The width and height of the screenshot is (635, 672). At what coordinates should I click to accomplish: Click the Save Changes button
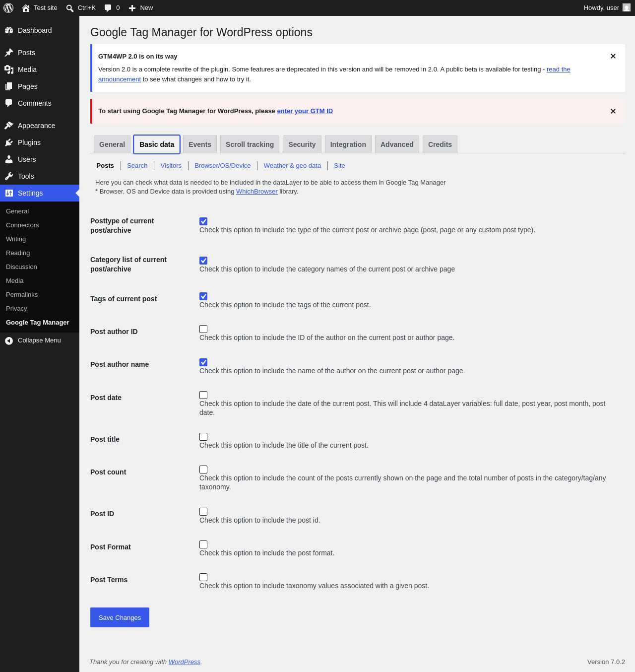pos(120,617)
